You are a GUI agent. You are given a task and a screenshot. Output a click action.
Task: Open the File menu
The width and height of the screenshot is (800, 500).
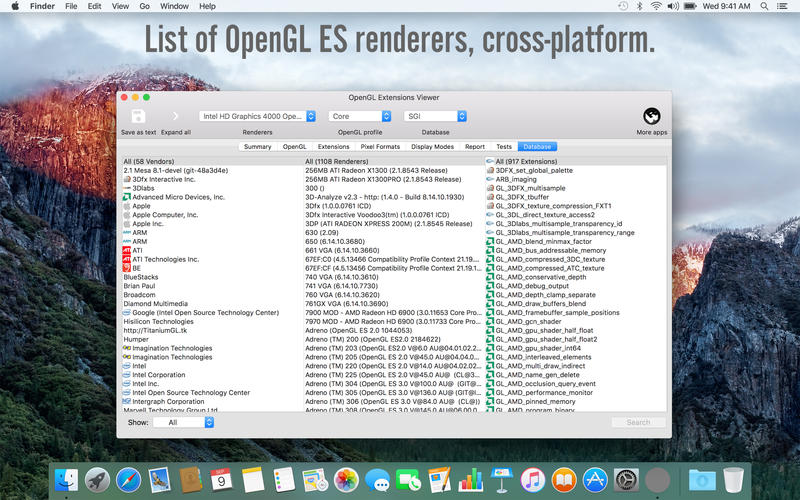click(71, 6)
